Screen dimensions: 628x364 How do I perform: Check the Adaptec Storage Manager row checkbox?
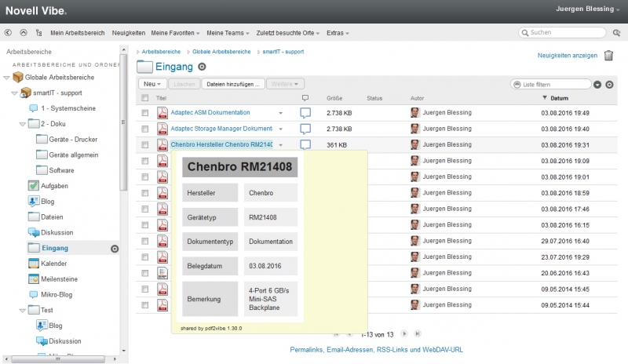coord(145,129)
